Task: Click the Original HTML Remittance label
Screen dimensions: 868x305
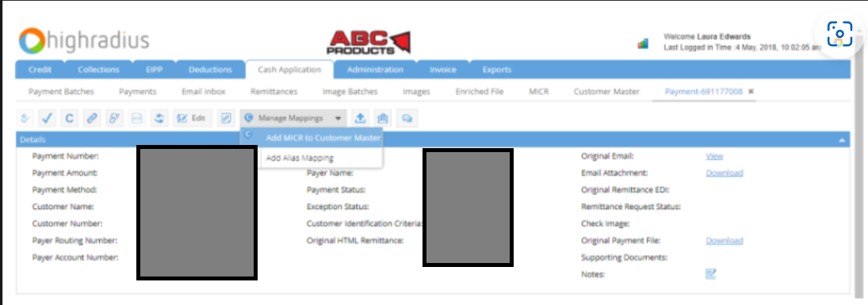Action: point(355,241)
